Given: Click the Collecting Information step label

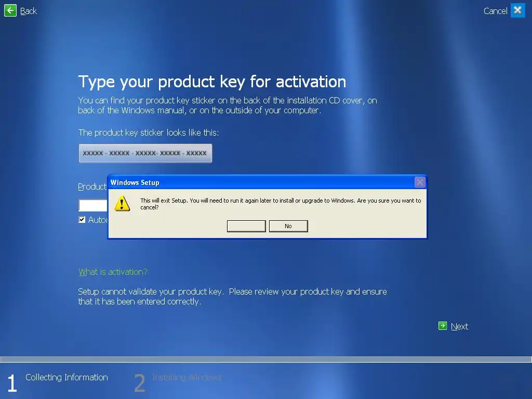Looking at the screenshot, I should point(66,377).
